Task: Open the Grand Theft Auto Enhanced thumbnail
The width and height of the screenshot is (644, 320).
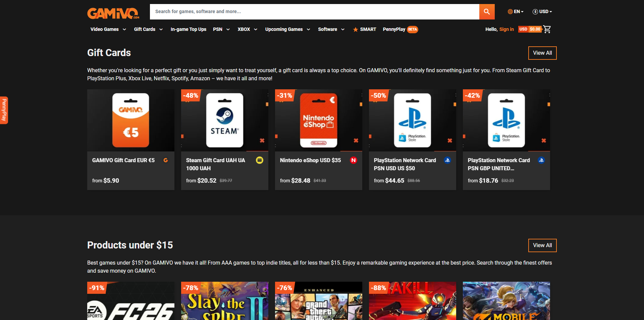Action: [x=319, y=301]
